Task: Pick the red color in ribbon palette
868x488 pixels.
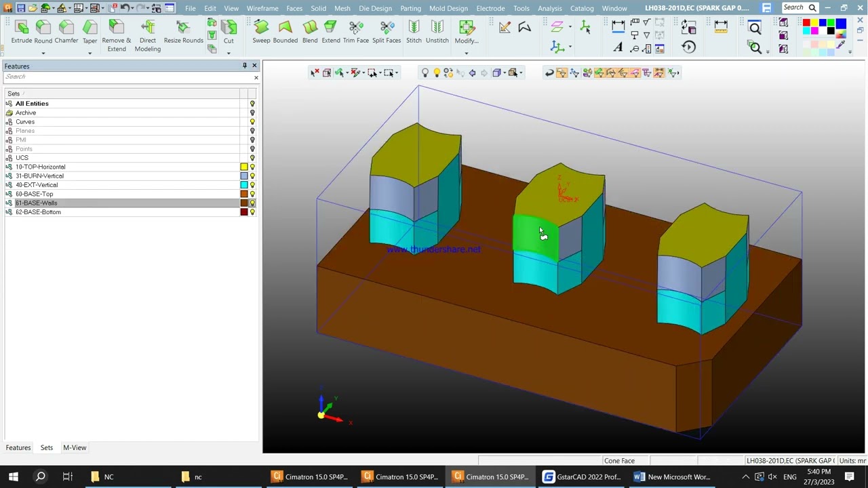Action: pyautogui.click(x=806, y=23)
